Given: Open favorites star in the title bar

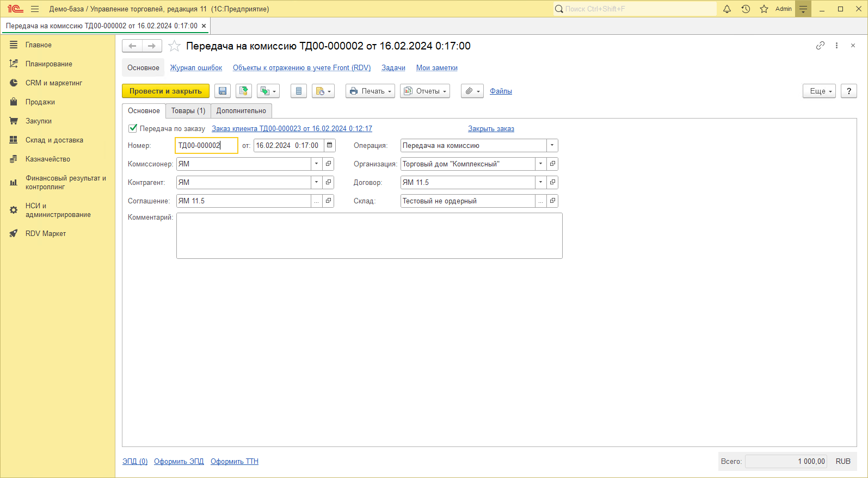Looking at the screenshot, I should 764,9.
